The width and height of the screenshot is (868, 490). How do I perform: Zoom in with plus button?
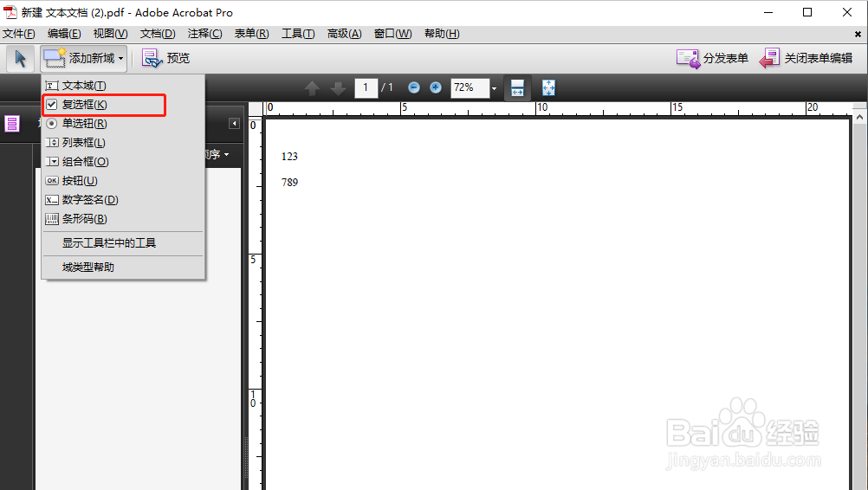click(x=436, y=87)
